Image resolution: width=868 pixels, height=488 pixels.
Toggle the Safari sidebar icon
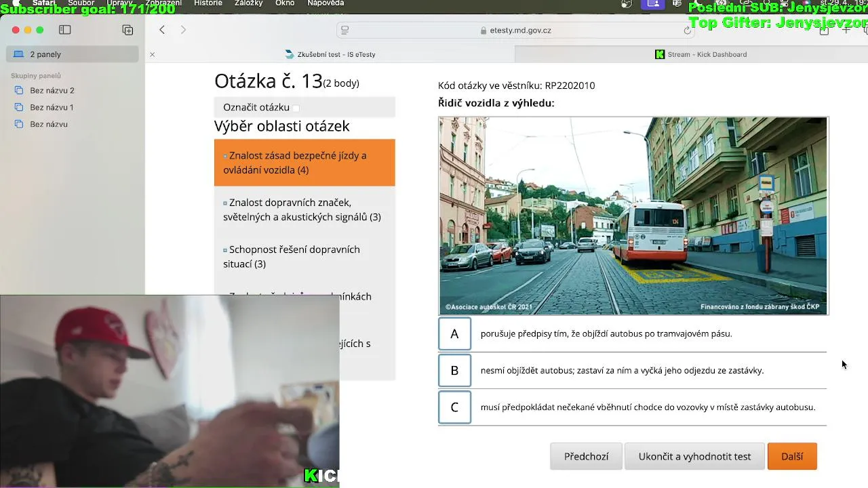coord(65,30)
